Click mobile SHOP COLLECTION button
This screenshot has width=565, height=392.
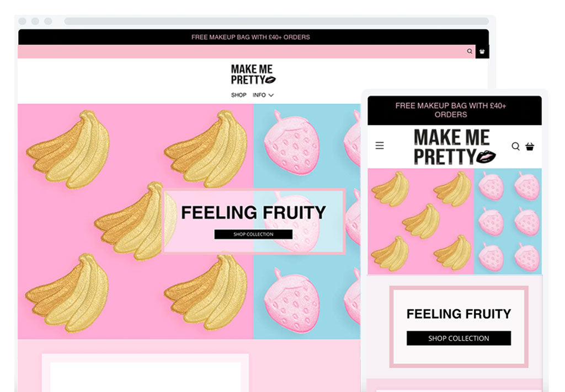tap(459, 339)
